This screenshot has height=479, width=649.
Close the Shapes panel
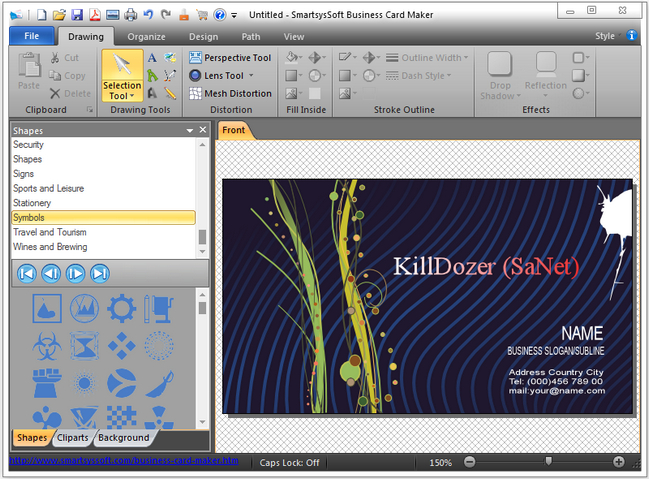coord(203,130)
